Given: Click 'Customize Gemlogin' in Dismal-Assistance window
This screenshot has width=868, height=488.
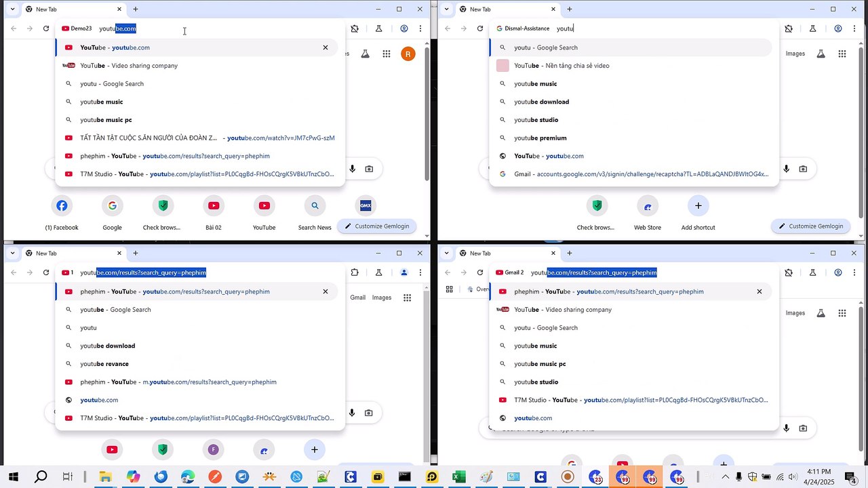Looking at the screenshot, I should 811,226.
